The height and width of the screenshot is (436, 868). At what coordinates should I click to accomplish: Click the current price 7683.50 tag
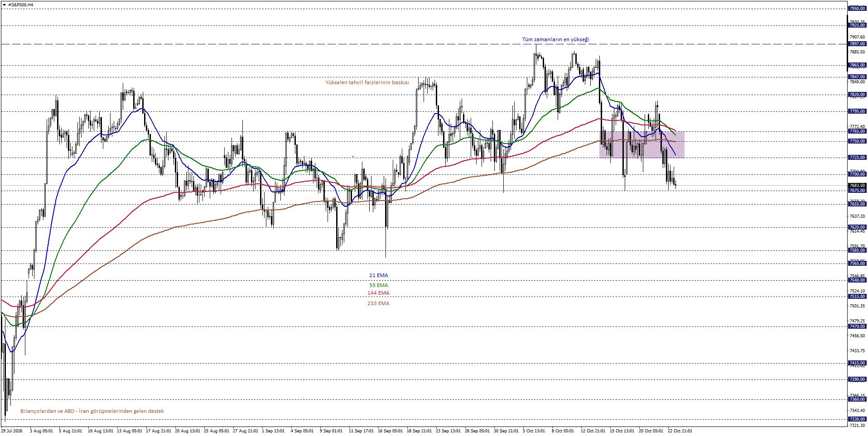pos(857,186)
